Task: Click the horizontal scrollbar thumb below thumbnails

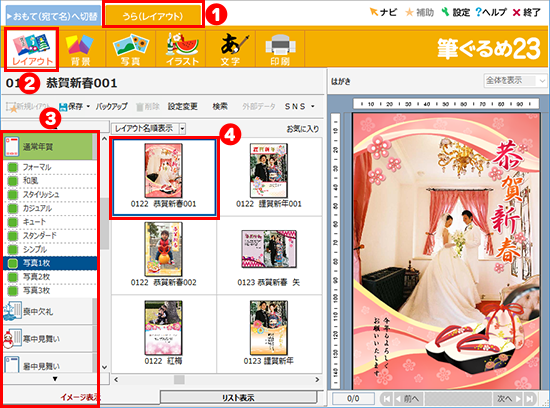Action: 179,380
